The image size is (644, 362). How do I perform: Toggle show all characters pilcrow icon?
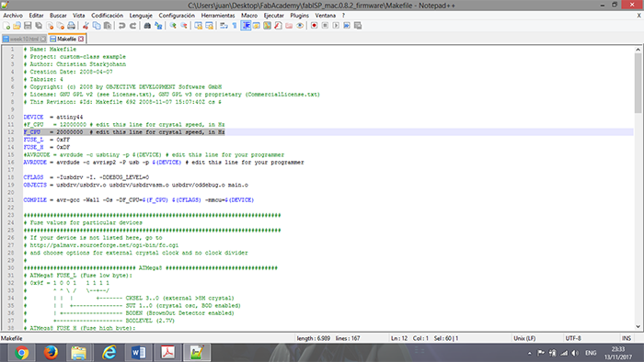(235, 26)
